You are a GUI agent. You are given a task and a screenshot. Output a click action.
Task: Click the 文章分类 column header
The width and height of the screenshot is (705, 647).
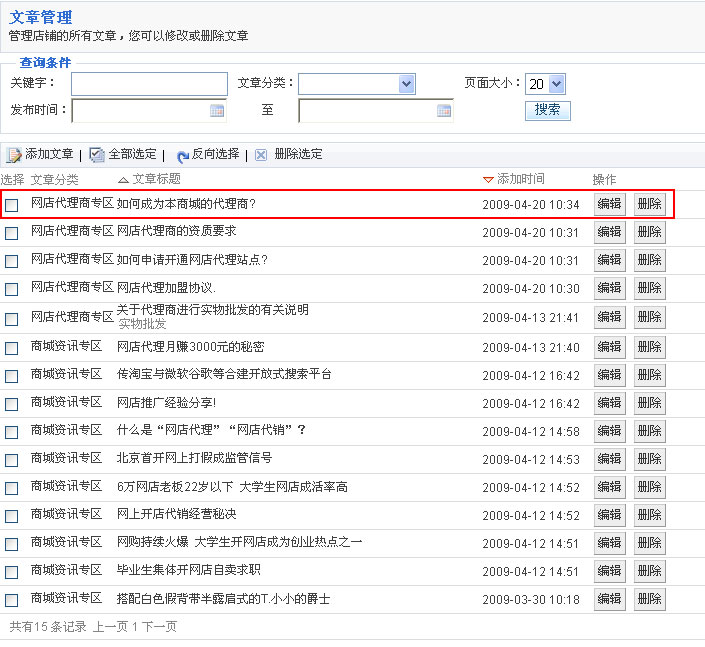[x=54, y=180]
